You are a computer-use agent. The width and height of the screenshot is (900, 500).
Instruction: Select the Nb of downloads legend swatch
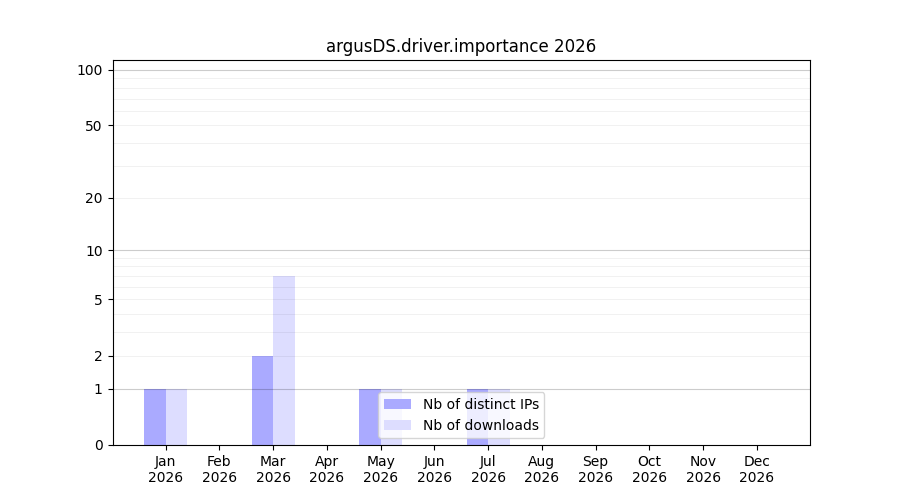click(x=397, y=425)
